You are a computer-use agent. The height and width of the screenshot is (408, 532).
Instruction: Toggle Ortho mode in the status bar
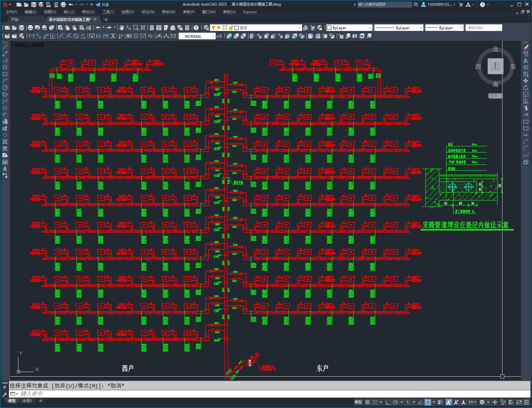(x=388, y=402)
